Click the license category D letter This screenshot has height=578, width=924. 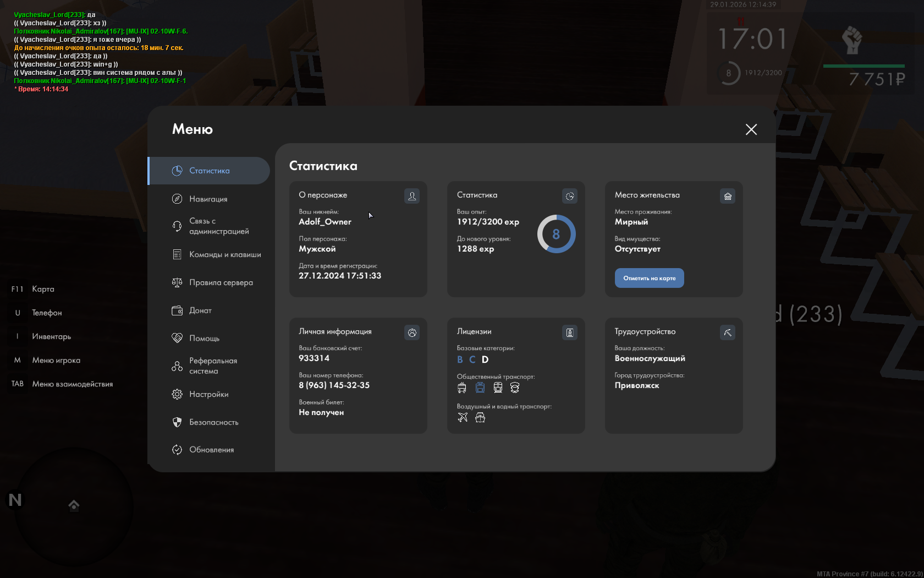(485, 359)
